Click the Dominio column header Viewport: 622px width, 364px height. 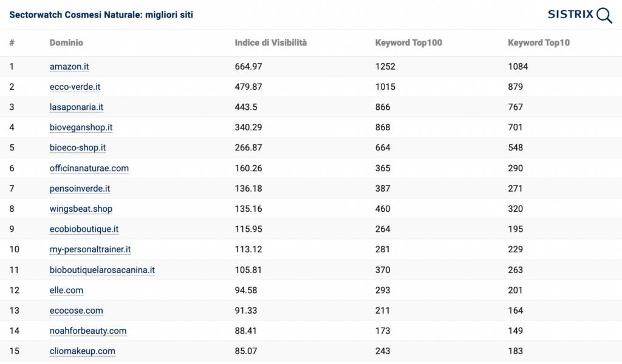(66, 42)
